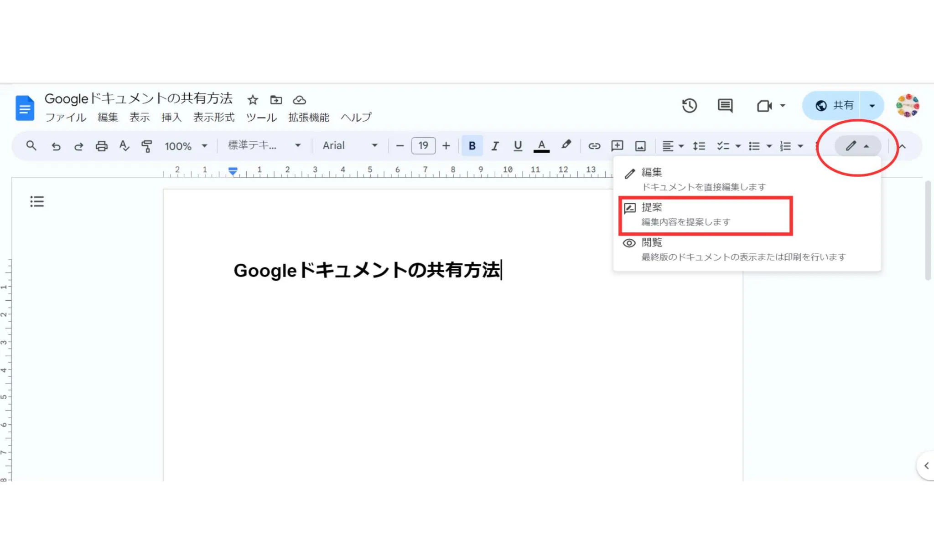Image resolution: width=934 pixels, height=560 pixels.
Task: Open bulleted list dropdown arrow
Action: (769, 146)
